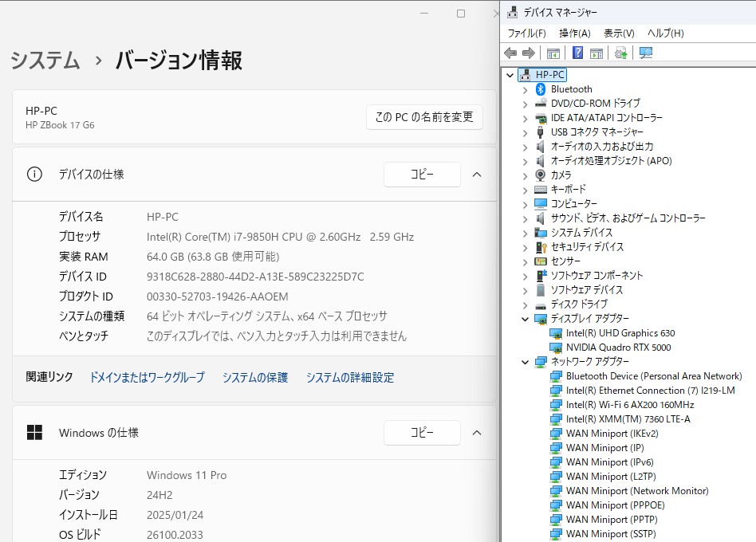Click processor value Intel(R) Core(TM) i7-9850H
Image resolution: width=756 pixels, height=542 pixels.
pos(280,237)
